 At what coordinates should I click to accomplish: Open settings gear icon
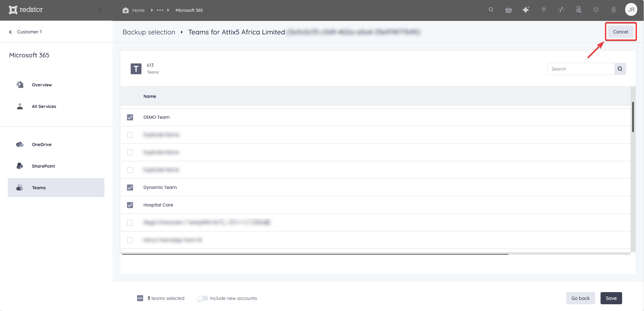[x=596, y=9]
